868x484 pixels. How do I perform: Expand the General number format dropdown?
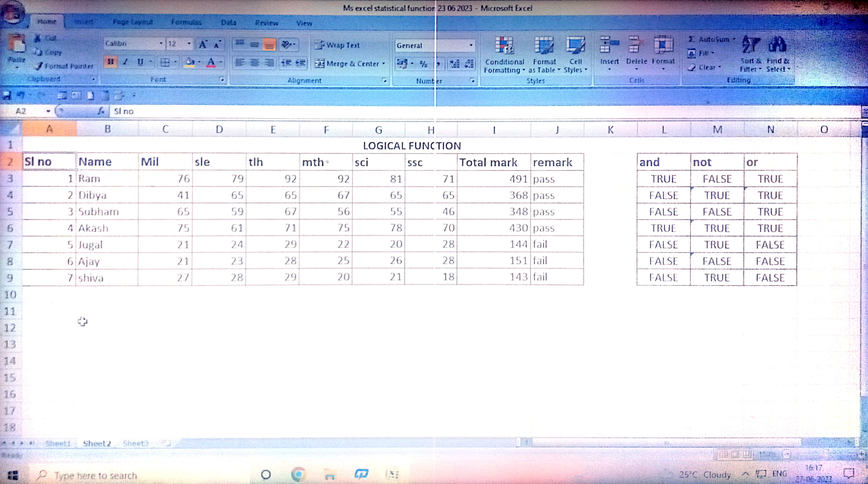click(471, 45)
